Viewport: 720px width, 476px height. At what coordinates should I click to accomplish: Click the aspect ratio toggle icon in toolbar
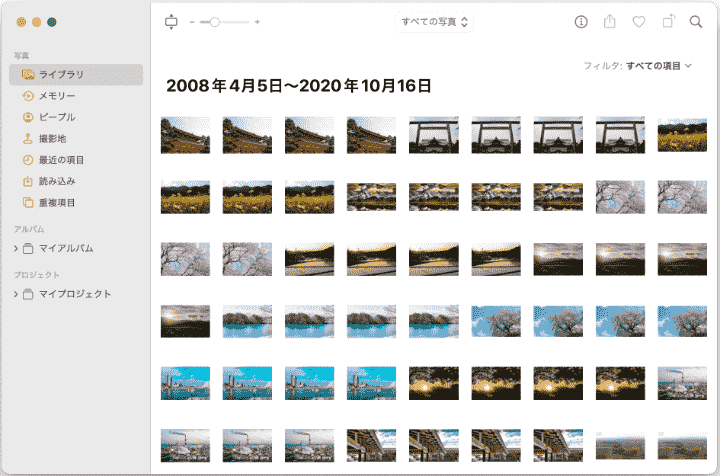click(171, 22)
